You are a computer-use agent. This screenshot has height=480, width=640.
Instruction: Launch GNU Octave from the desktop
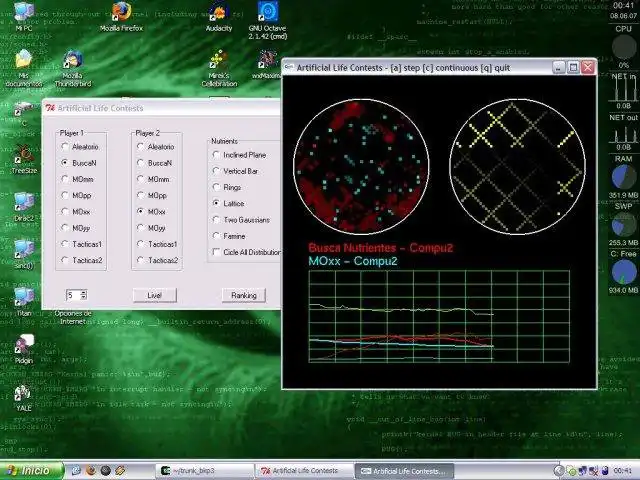click(267, 12)
